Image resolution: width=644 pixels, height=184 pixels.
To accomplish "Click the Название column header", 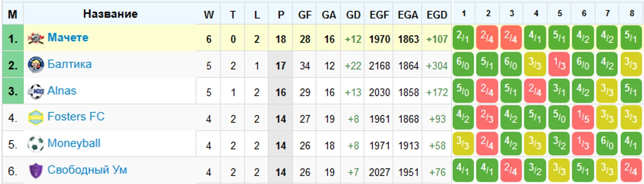I will tap(110, 14).
